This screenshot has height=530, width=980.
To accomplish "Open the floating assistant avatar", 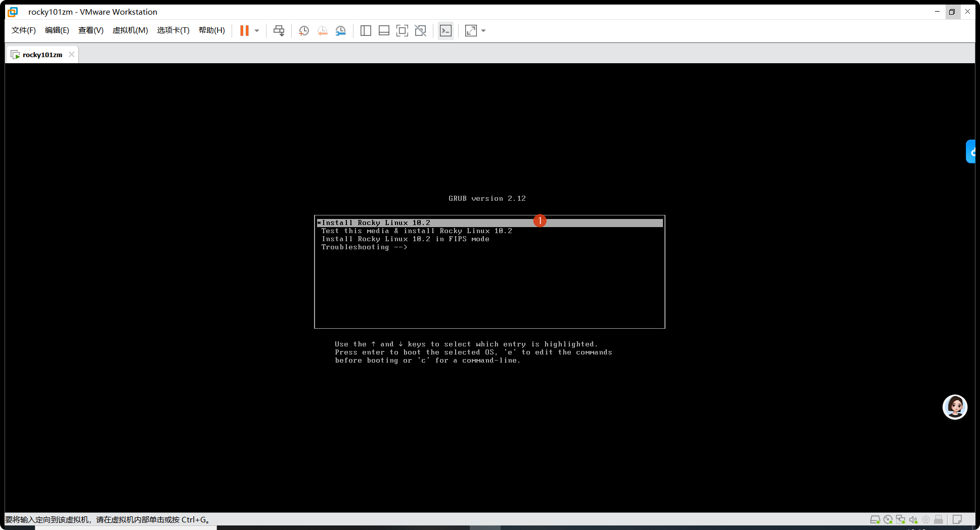I will click(x=955, y=407).
